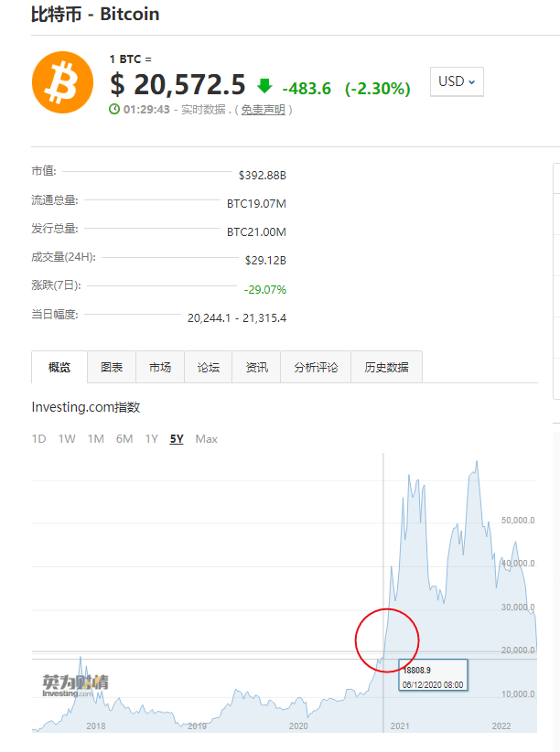Switch chart to 6M range
The height and width of the screenshot is (752, 560).
(124, 439)
